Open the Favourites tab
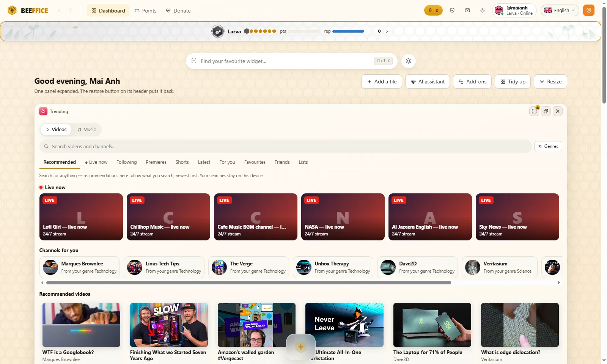This screenshot has height=364, width=607. tap(255, 162)
